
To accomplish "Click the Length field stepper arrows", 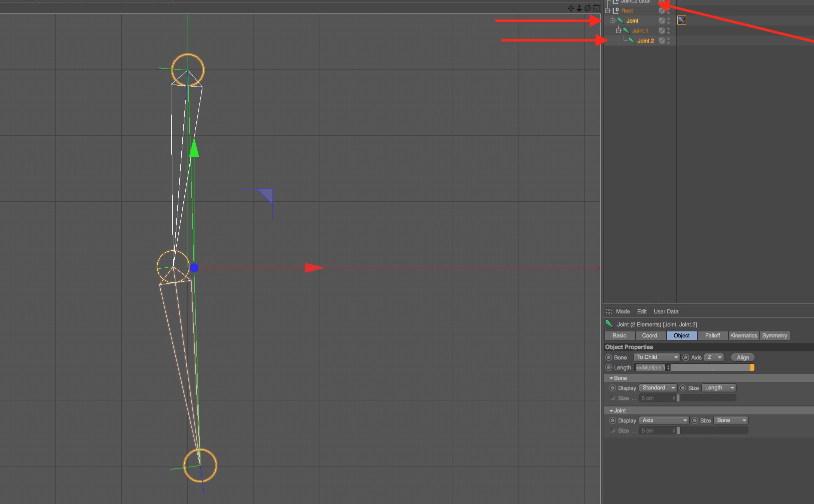I will click(x=668, y=367).
